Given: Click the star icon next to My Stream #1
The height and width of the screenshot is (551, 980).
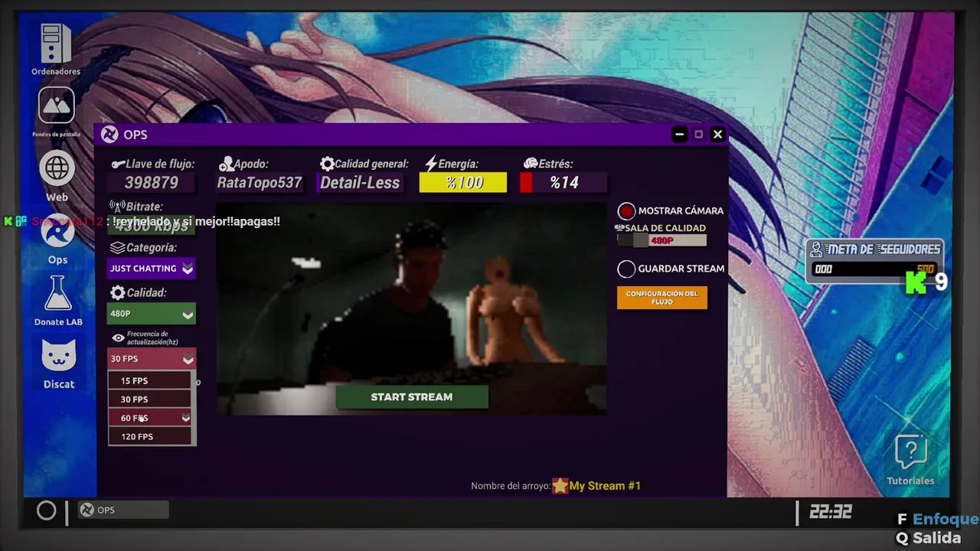Looking at the screenshot, I should pos(560,485).
